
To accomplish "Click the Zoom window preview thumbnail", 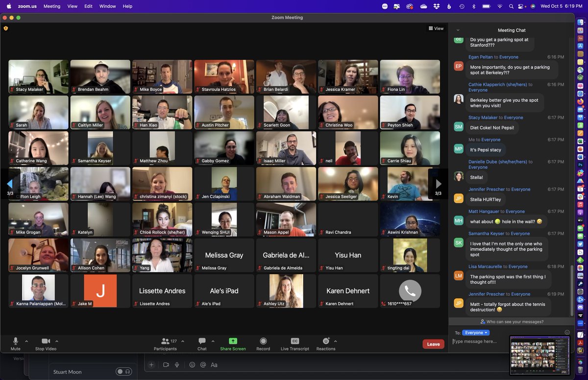I will pyautogui.click(x=539, y=355).
